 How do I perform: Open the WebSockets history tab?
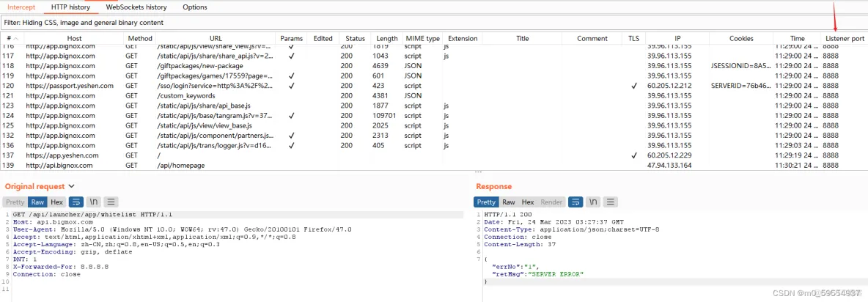[x=136, y=7]
